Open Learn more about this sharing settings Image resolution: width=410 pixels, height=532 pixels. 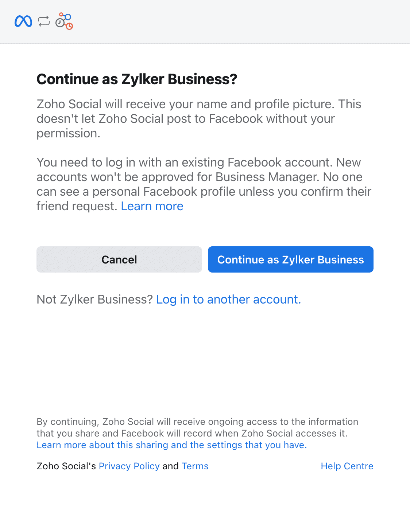coord(171,445)
